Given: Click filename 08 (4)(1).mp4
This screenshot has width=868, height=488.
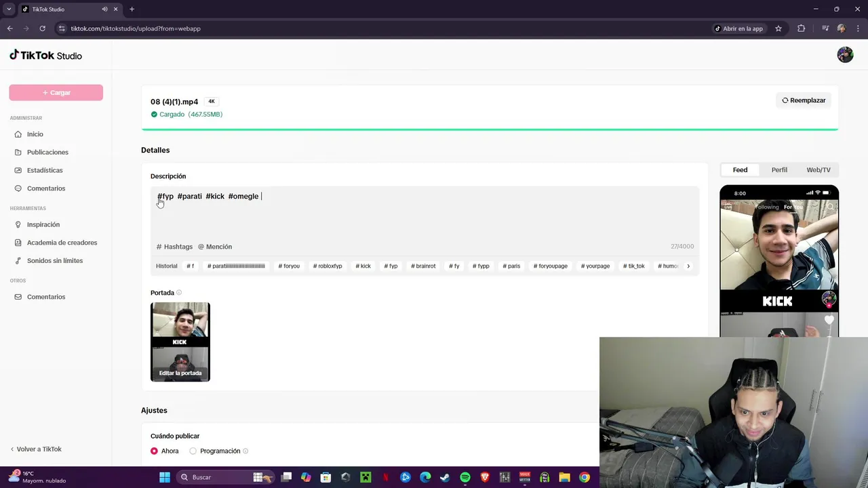Looking at the screenshot, I should [x=174, y=102].
